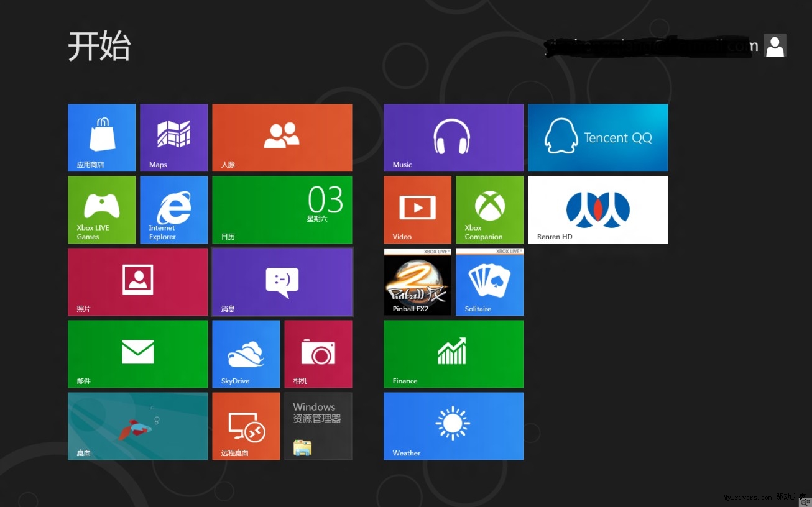Launch the Tencent QQ tile
This screenshot has width=812, height=507.
click(x=598, y=138)
